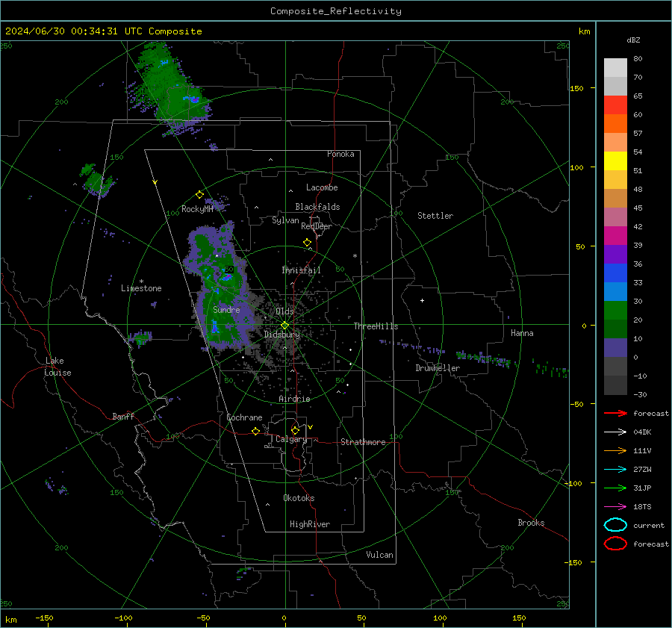Click the green 31JP arrow icon
Viewport: 672px width, 628px height.
(615, 488)
